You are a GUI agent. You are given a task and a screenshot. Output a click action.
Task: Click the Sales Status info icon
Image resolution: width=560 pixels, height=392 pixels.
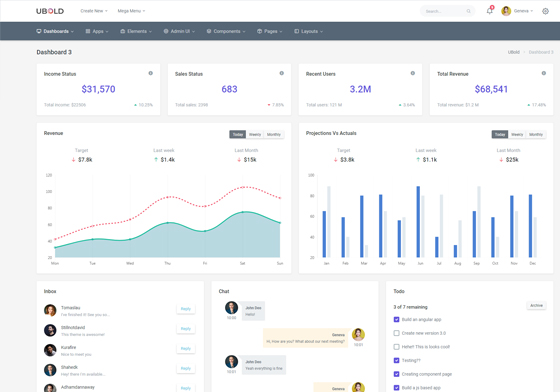pos(282,73)
